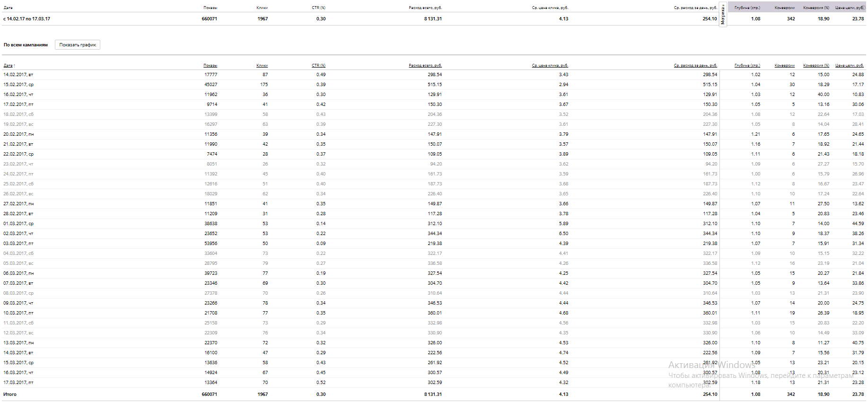Click impressions value 45027
Viewport: 868px width, 402px height.
(x=211, y=85)
